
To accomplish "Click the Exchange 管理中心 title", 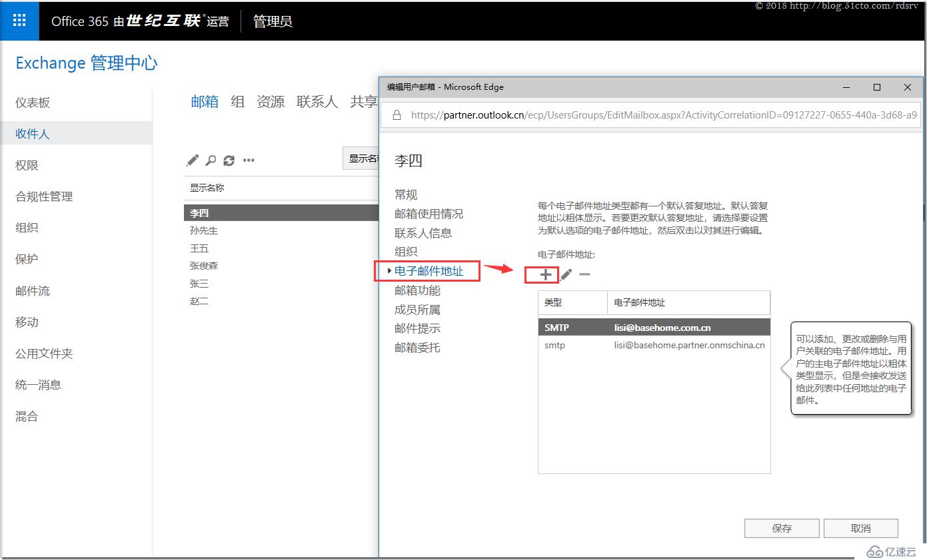I will [87, 63].
